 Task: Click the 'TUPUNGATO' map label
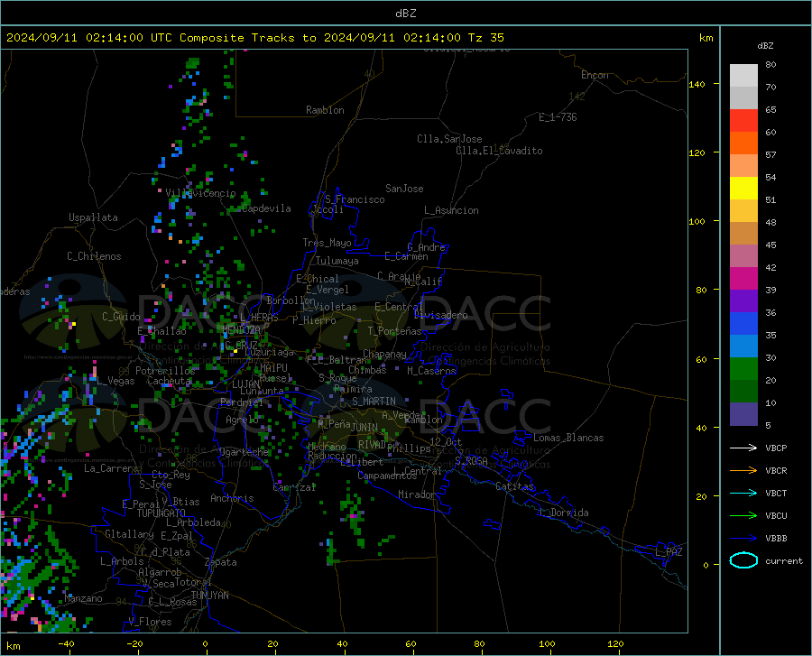[161, 513]
